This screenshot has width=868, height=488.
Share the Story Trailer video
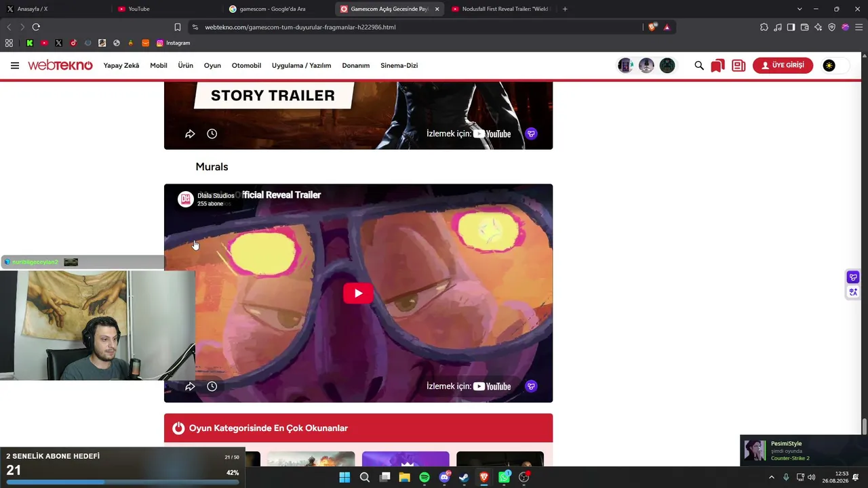pos(190,134)
